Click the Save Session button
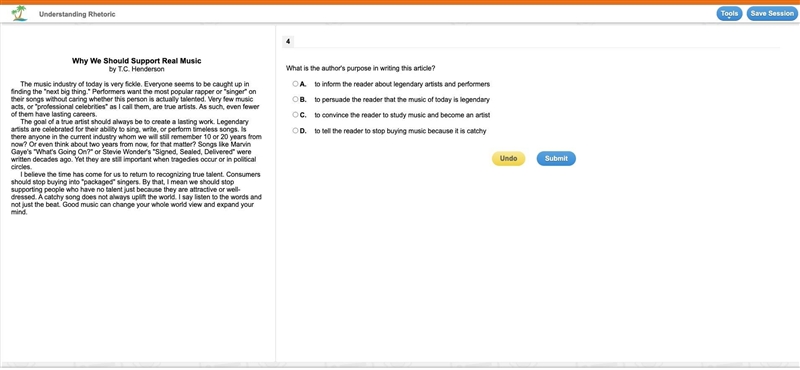The image size is (800, 370). [x=772, y=14]
